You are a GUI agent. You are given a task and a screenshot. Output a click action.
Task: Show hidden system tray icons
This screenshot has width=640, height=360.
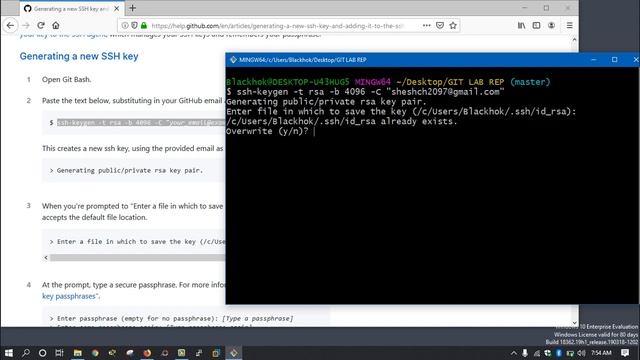coord(513,353)
